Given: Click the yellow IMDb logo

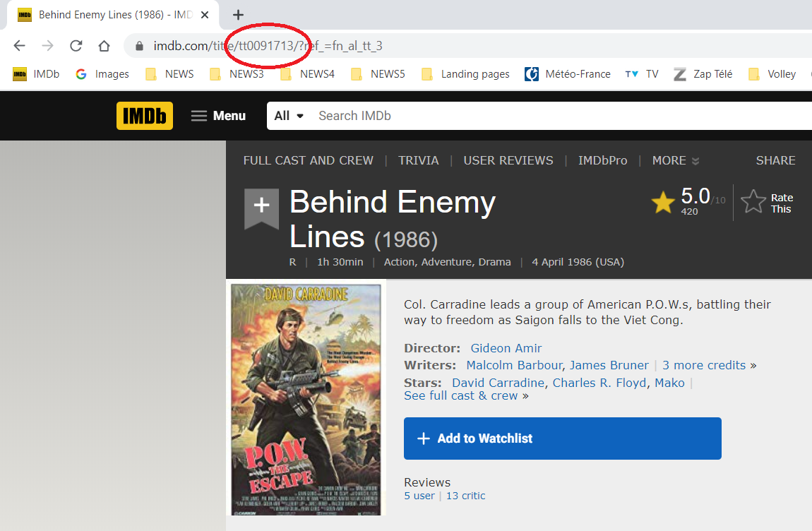Looking at the screenshot, I should [145, 116].
